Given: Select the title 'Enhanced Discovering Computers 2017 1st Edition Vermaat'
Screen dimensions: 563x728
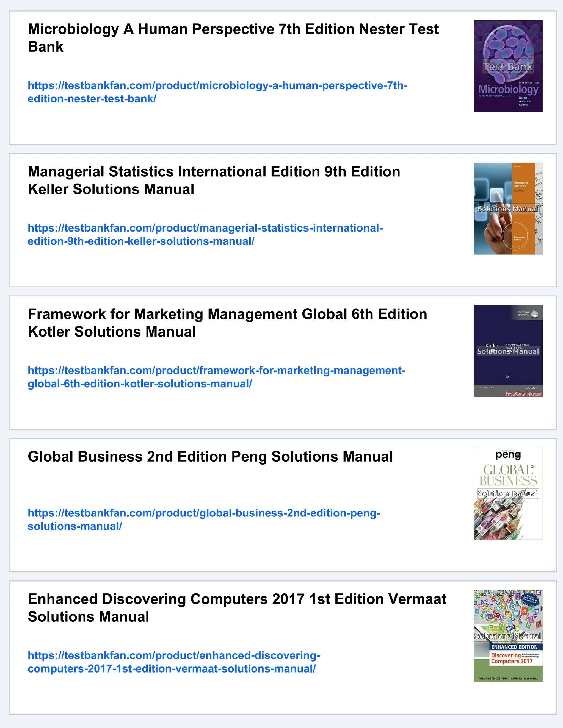Looking at the screenshot, I should click(x=237, y=599).
